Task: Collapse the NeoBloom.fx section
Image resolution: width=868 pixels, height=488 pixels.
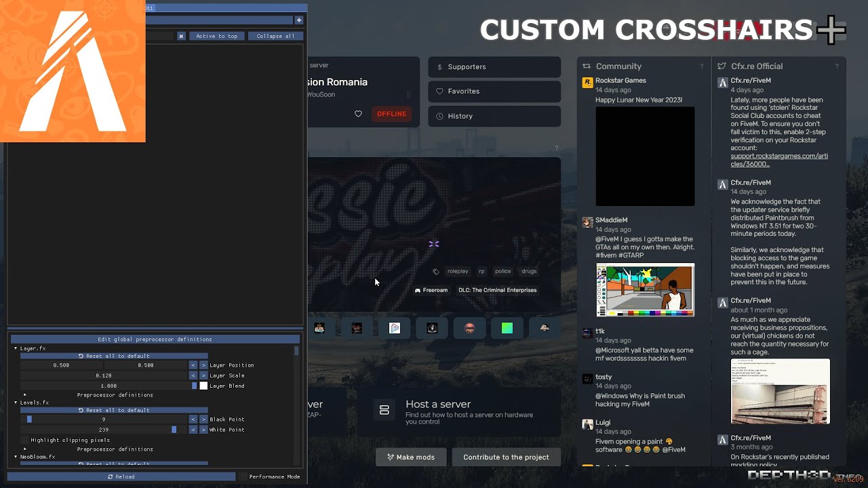Action: 16,457
